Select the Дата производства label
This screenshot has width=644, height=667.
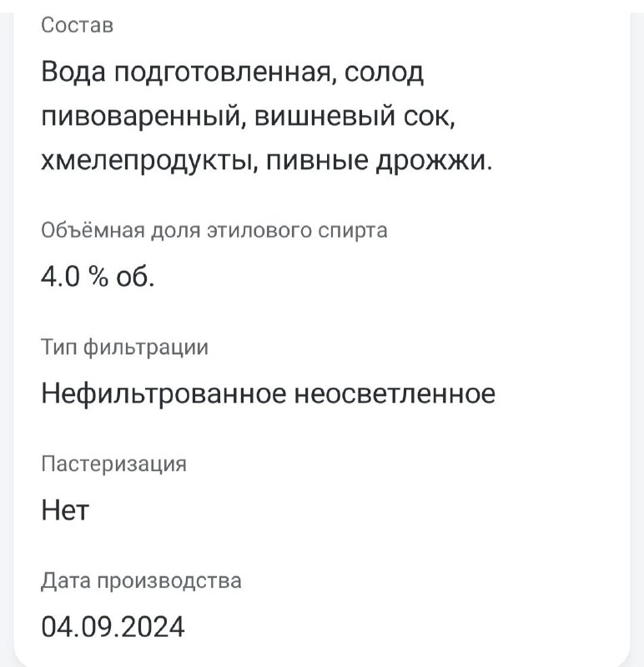pyautogui.click(x=141, y=581)
